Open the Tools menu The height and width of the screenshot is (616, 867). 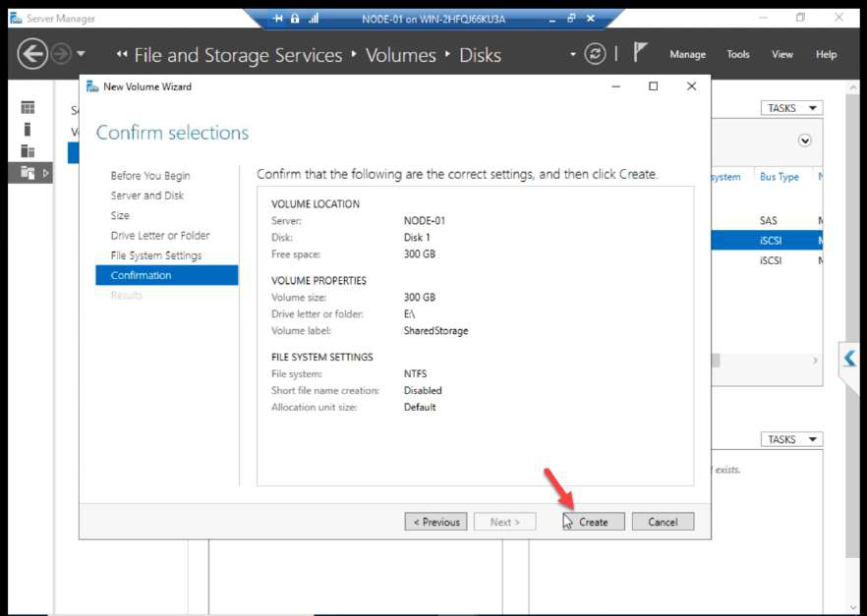pos(737,54)
